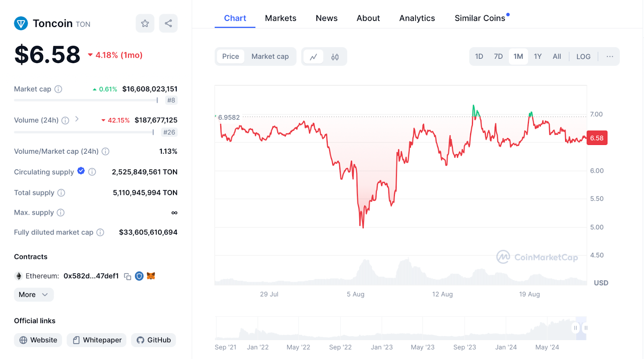The width and height of the screenshot is (644, 359).
Task: Set chart range to 1M
Action: pyautogui.click(x=518, y=56)
